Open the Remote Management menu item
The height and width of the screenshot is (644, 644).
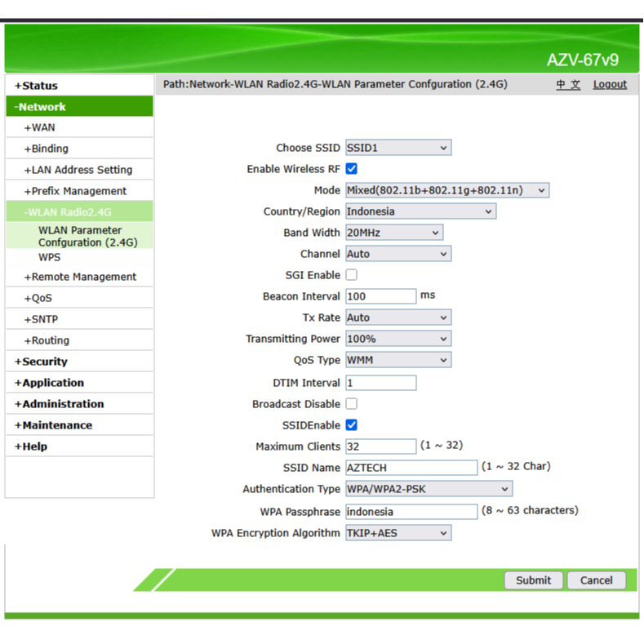coord(83,277)
